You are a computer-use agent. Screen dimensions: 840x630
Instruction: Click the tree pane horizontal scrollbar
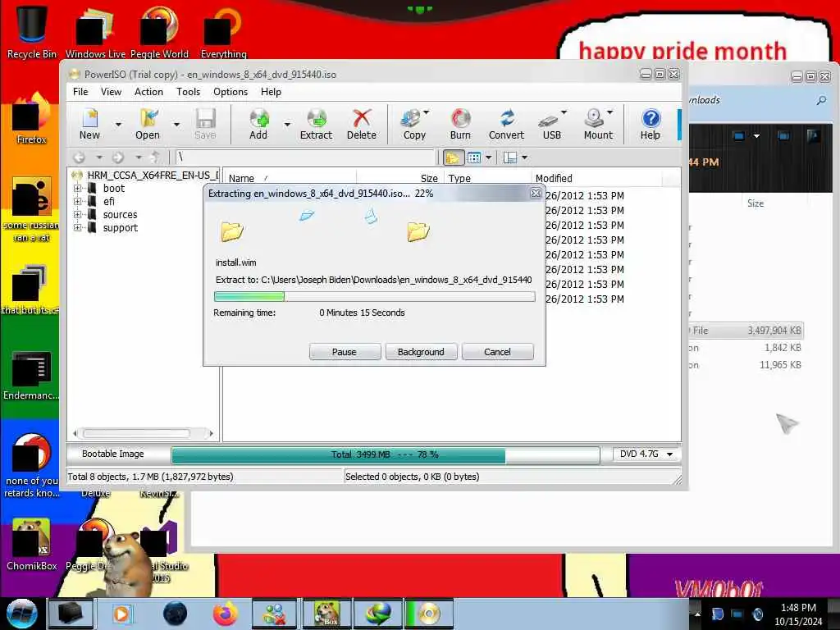click(x=144, y=433)
